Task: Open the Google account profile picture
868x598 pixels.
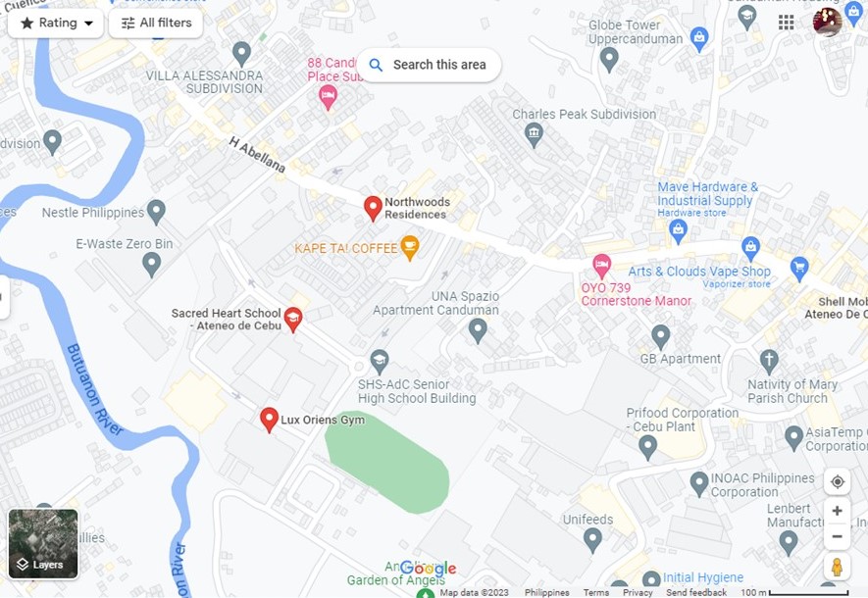Action: pyautogui.click(x=827, y=23)
